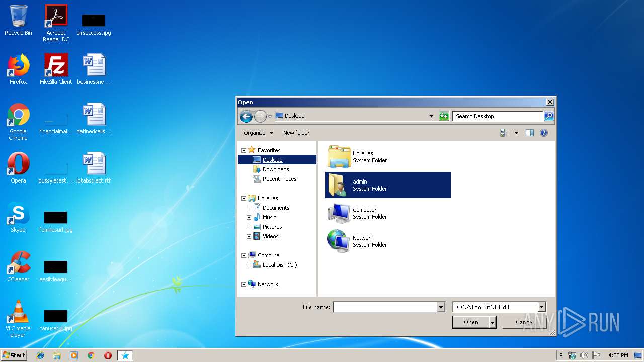Show hidden system tray icons
Image resolution: width=644 pixels, height=362 pixels.
561,355
